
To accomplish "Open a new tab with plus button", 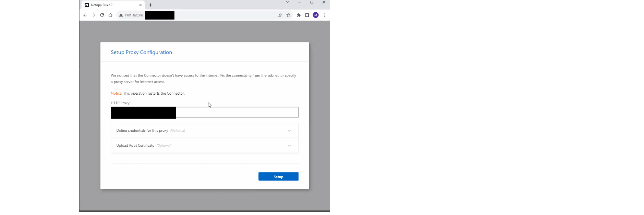I will point(150,5).
